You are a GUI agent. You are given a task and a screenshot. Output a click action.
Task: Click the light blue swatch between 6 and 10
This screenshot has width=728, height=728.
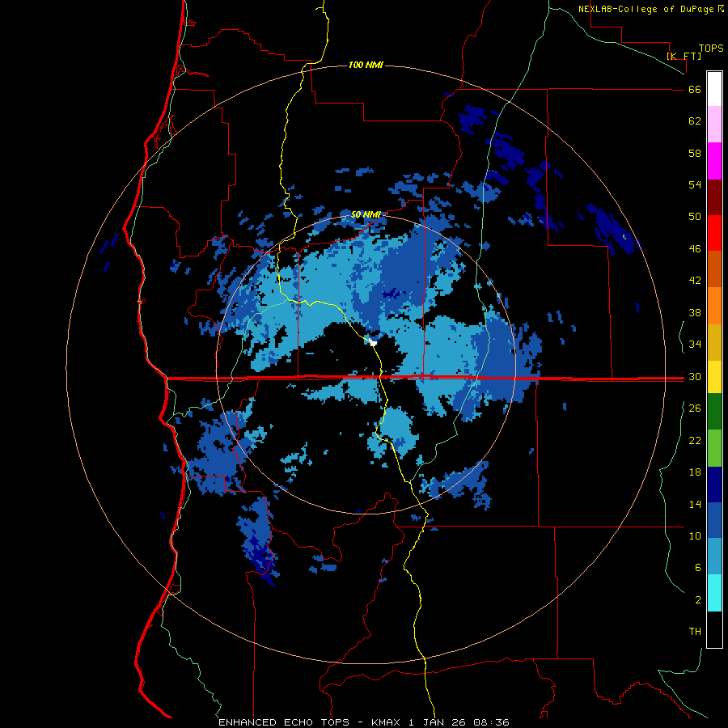click(x=714, y=557)
